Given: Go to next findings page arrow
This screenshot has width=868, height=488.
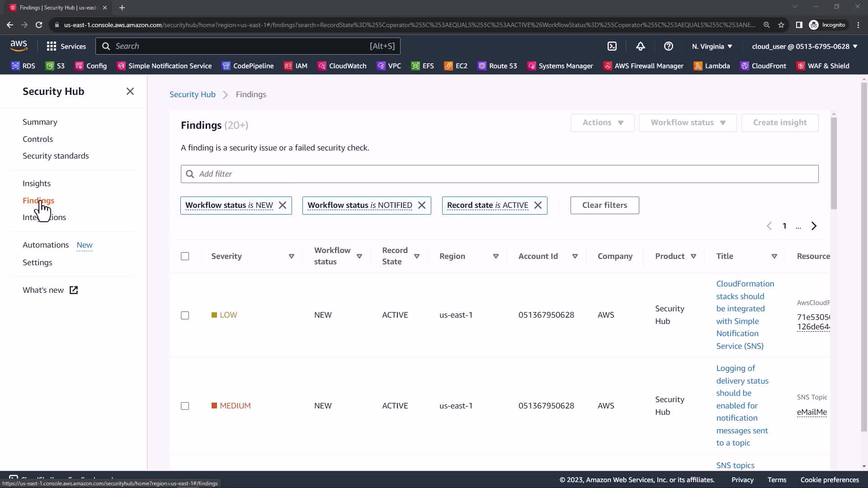Looking at the screenshot, I should 814,226.
